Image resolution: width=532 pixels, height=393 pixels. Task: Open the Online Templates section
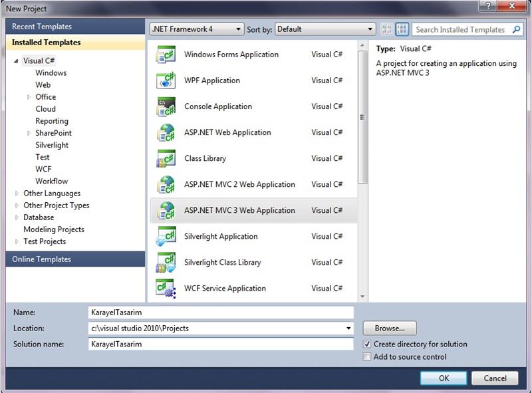click(x=75, y=259)
